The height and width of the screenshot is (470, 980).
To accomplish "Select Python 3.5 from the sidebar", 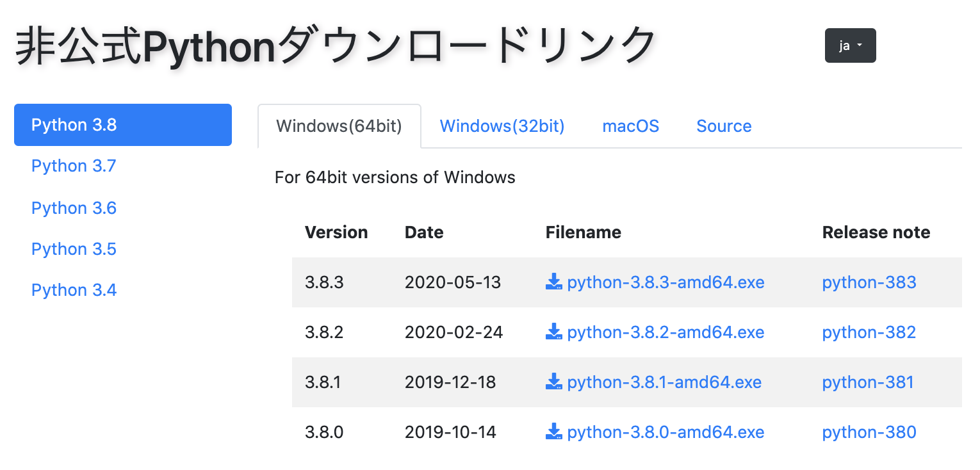I will tap(74, 248).
